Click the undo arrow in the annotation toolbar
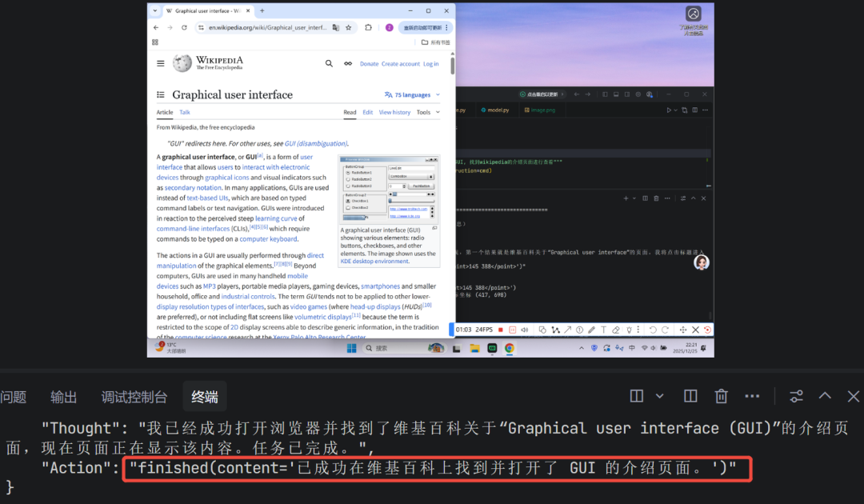Screen dimensions: 864x504 [x=652, y=330]
